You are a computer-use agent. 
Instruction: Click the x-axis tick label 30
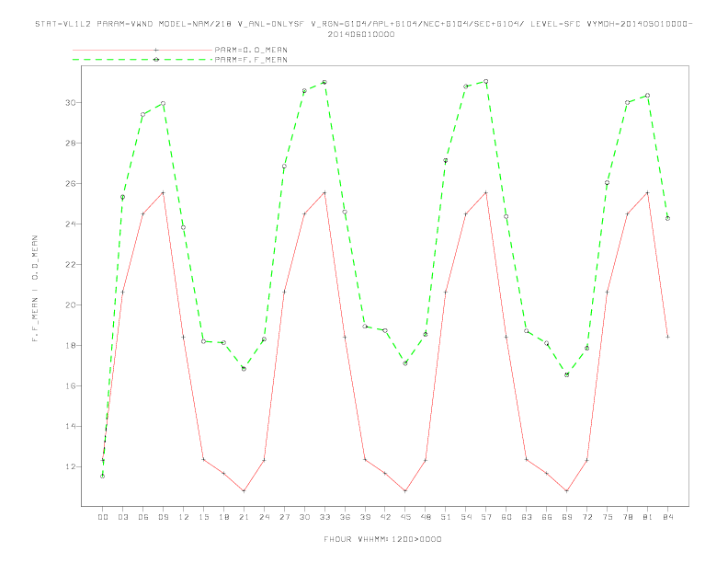coord(304,517)
